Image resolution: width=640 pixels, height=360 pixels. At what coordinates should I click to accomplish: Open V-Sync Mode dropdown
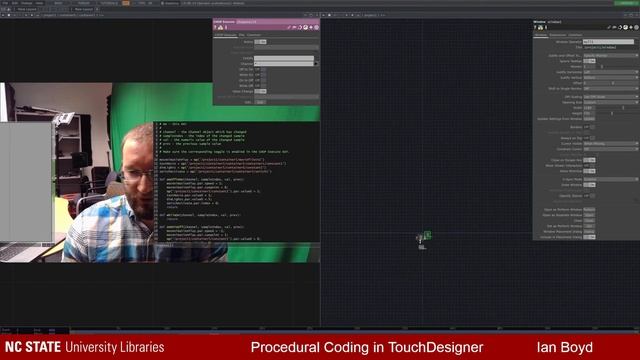coord(611,179)
